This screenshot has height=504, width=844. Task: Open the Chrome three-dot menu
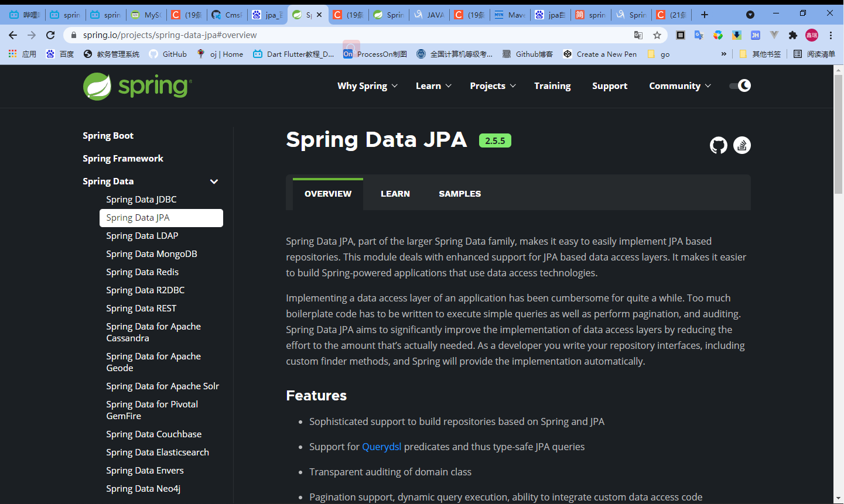(831, 35)
